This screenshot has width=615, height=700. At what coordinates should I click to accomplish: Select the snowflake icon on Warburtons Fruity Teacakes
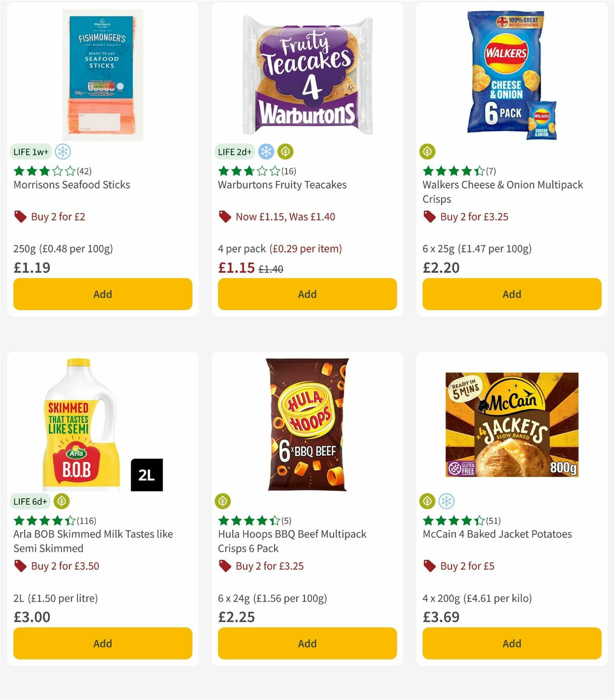click(265, 152)
